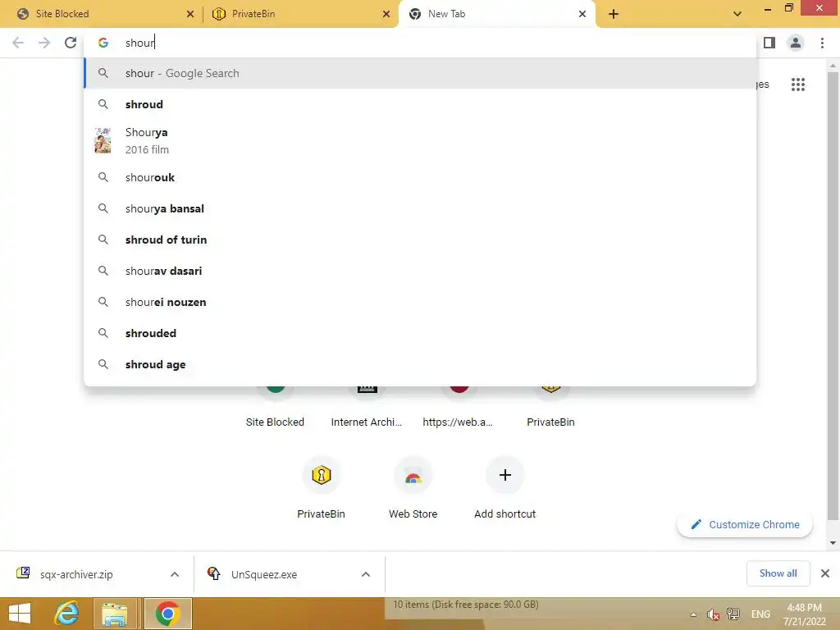Click the Add shortcut plus icon

505,475
